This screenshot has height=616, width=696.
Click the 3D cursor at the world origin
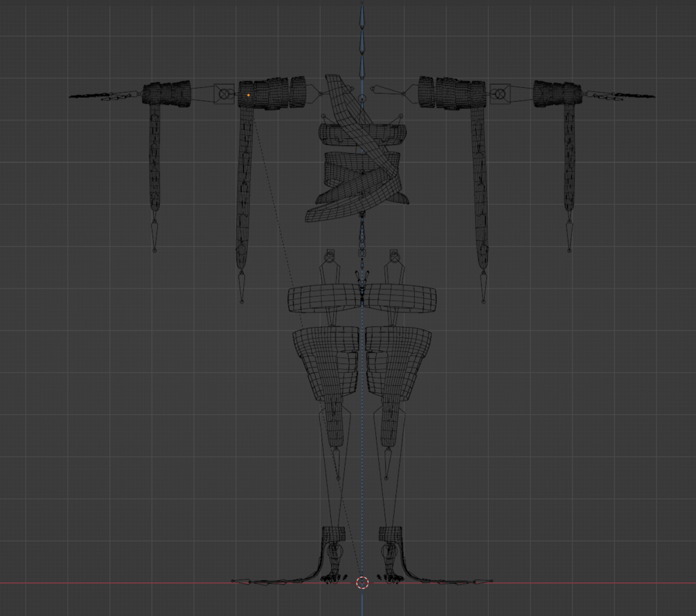coord(362,582)
